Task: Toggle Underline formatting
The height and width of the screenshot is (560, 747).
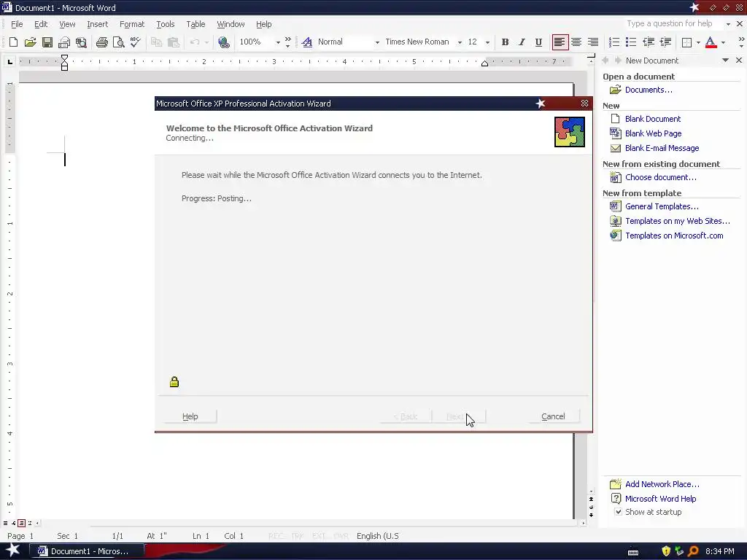Action: coord(538,42)
